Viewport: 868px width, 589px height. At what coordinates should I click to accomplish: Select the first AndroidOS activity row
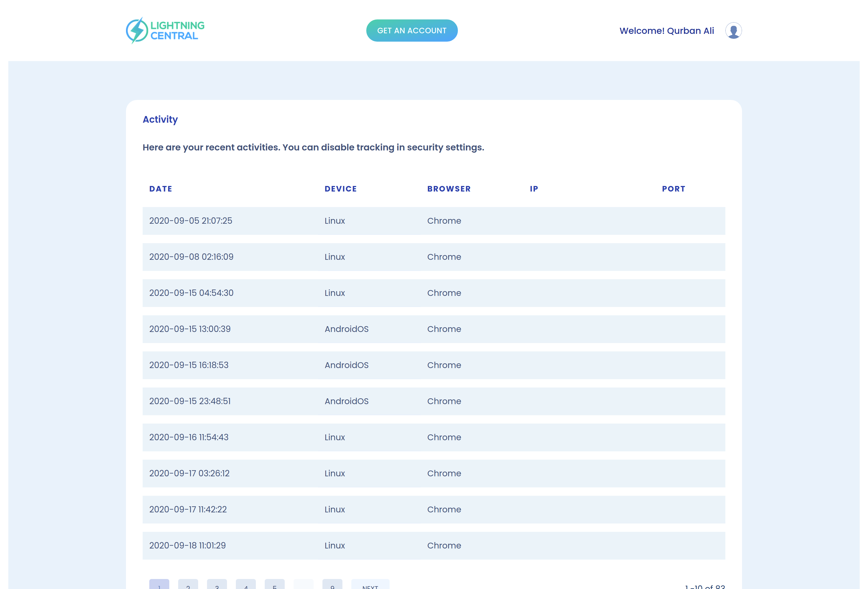[x=433, y=329]
